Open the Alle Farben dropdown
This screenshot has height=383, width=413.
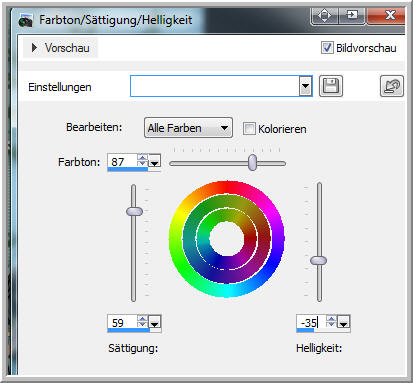tap(188, 128)
